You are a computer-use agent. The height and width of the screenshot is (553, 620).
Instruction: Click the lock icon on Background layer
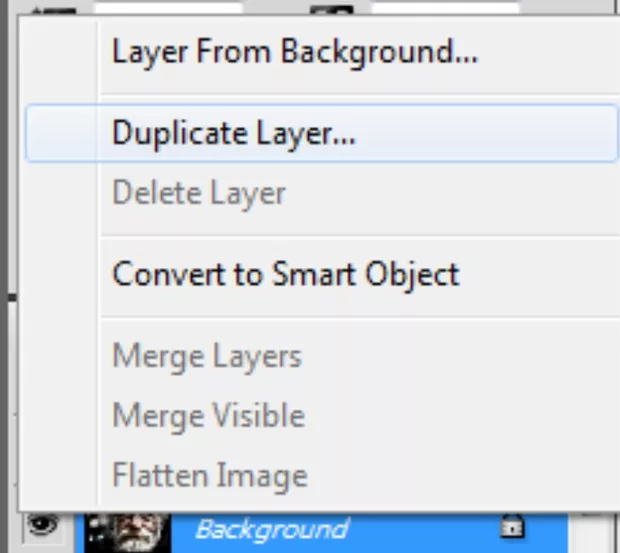coord(510,529)
